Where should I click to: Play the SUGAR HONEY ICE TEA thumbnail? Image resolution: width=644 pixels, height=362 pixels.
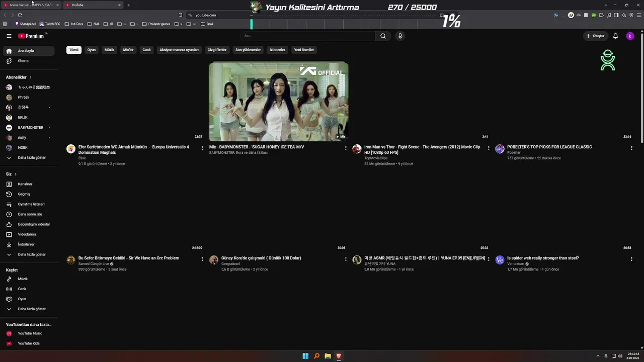(x=279, y=101)
